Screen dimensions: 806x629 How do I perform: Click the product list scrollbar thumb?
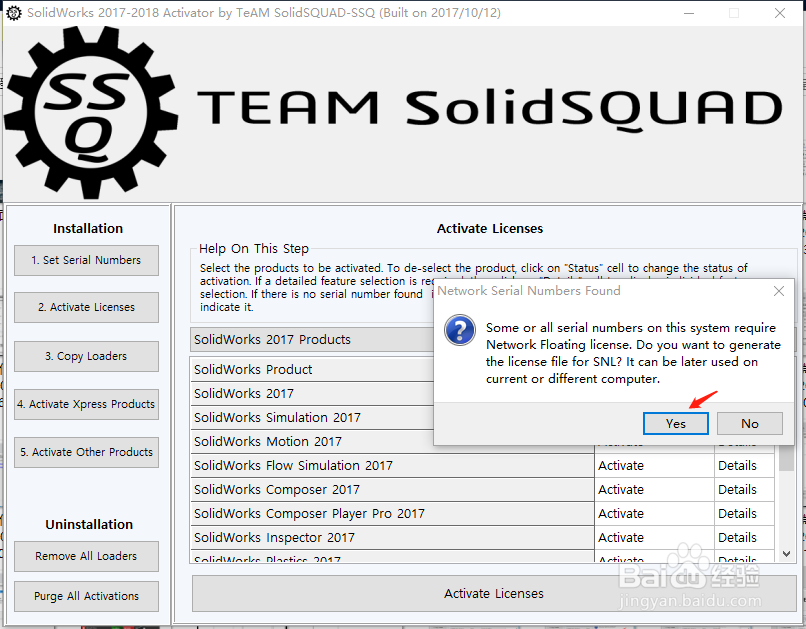click(x=786, y=457)
